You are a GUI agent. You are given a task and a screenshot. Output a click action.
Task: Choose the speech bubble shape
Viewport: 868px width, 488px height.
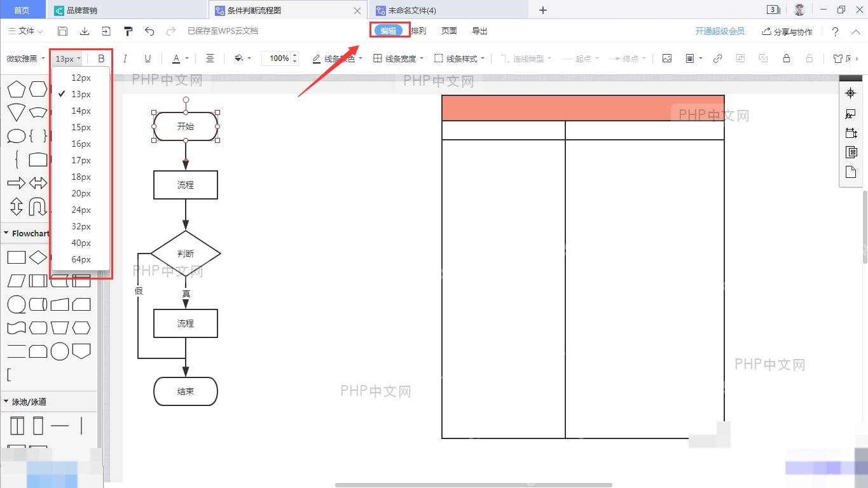click(16, 136)
